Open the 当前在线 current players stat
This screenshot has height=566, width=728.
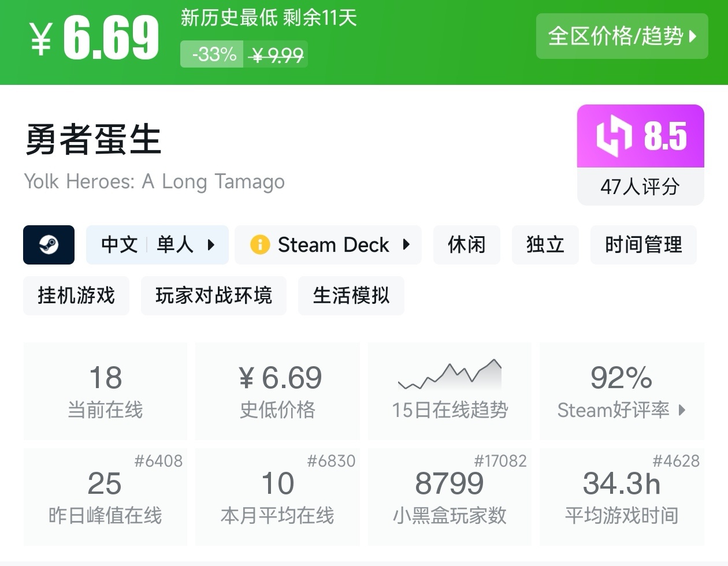105,391
